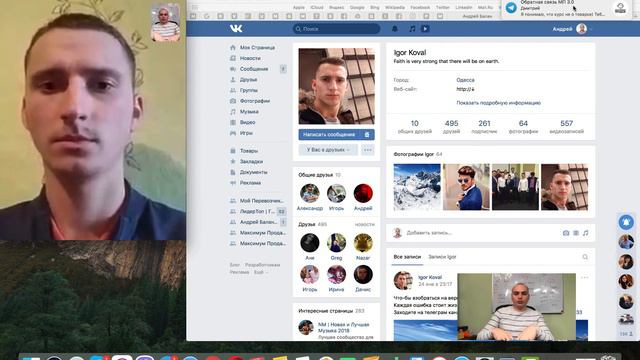This screenshot has height=360, width=640.
Task: Click the camera icon beside Фотографии
Action: point(233,100)
